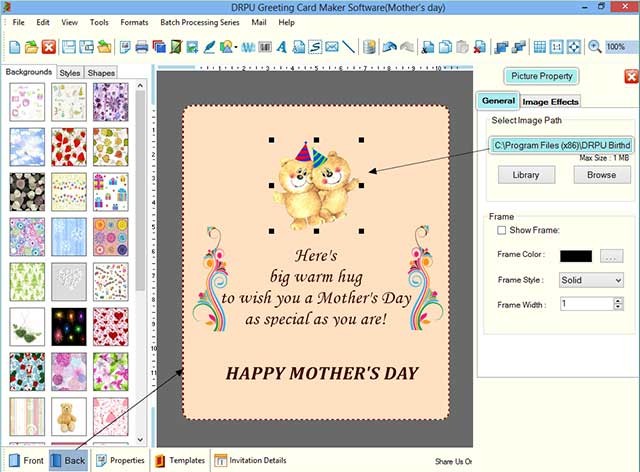Click the zoom magnifier icon
Viewport: 640px width, 472px height.
[x=595, y=46]
